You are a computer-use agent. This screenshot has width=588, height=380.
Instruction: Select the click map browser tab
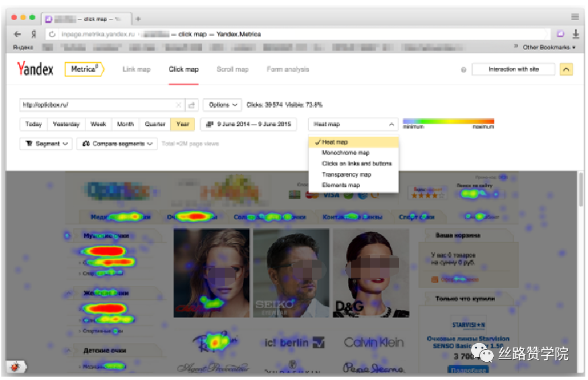pos(87,18)
